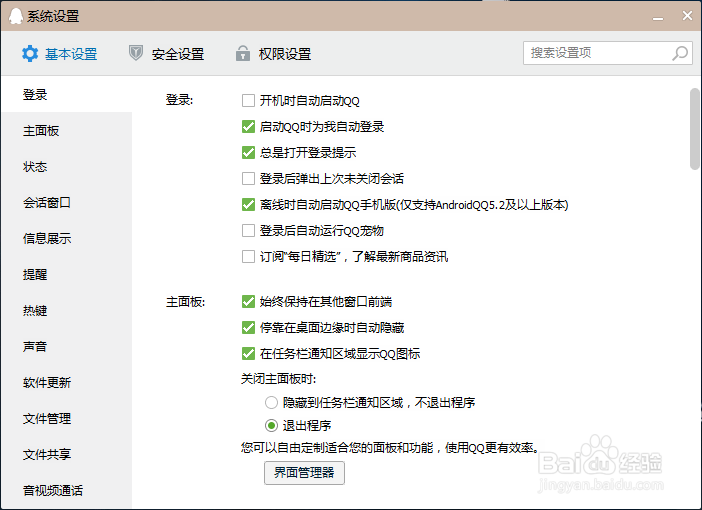Enable 开机时自动启动QQ checkbox
The height and width of the screenshot is (510, 702).
(248, 100)
